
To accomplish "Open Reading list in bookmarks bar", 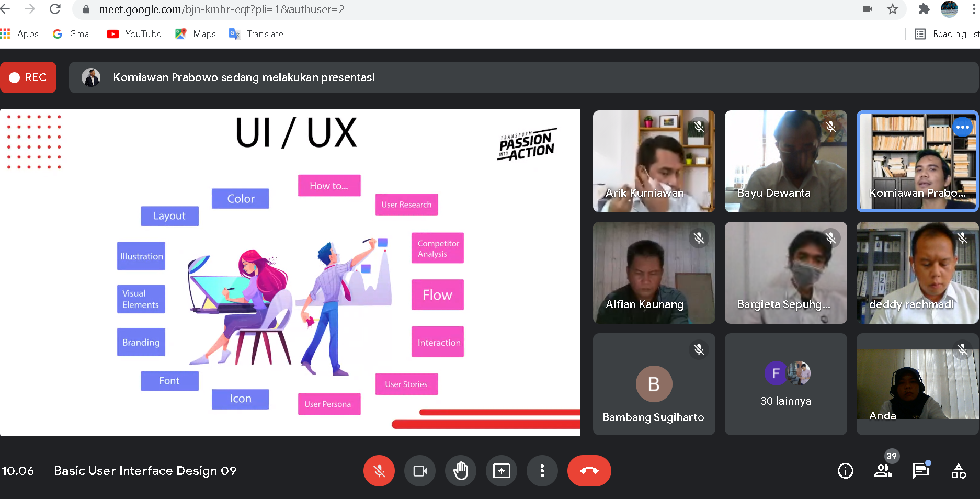I will pos(947,34).
